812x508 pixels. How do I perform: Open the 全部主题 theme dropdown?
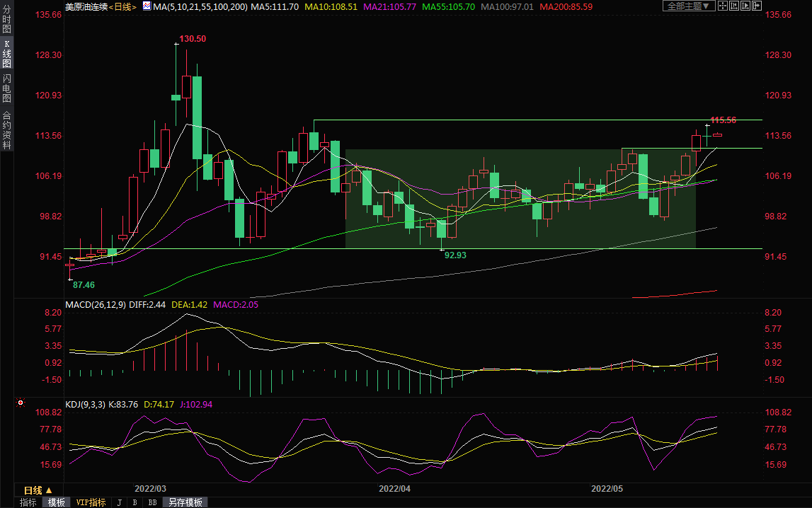(687, 6)
